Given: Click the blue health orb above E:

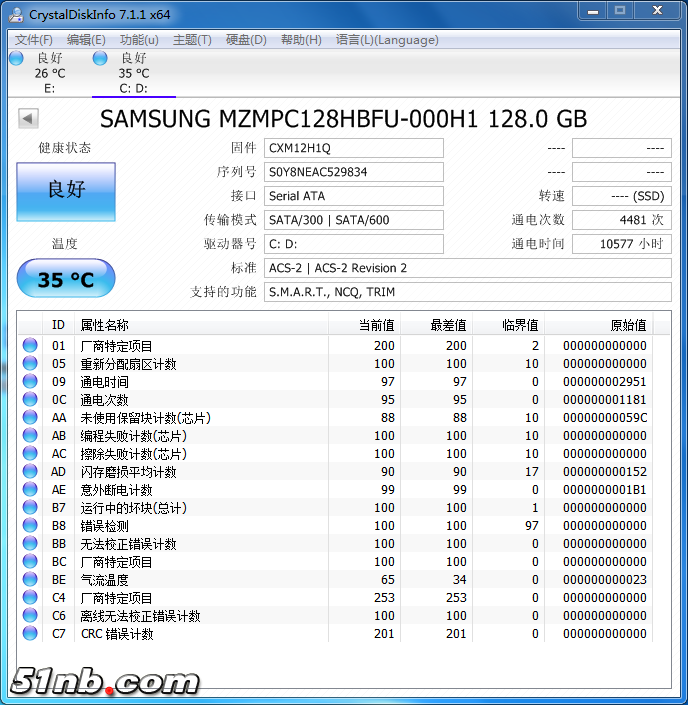Looking at the screenshot, I should point(16,58).
